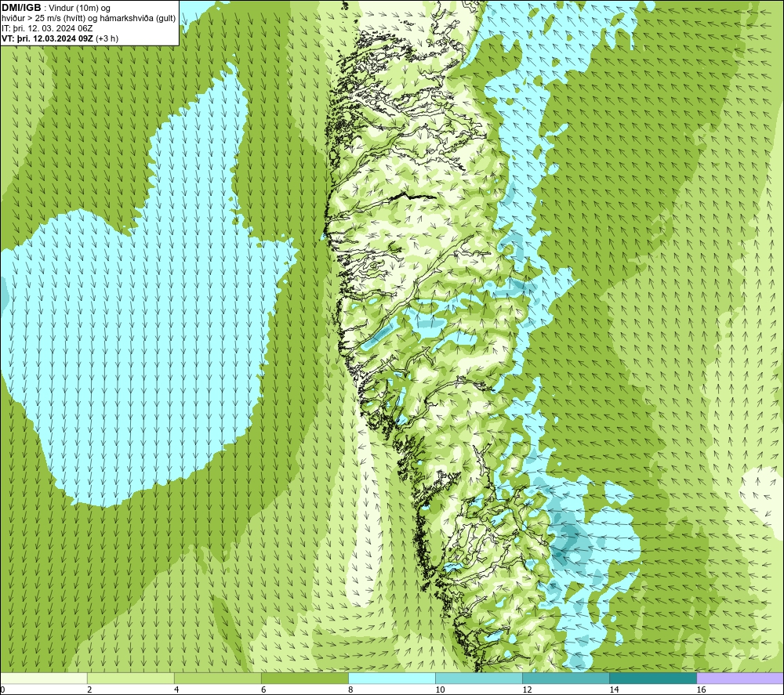Click the 'VT: þri. 12.03.2024 09Z' line

[x=47, y=38]
